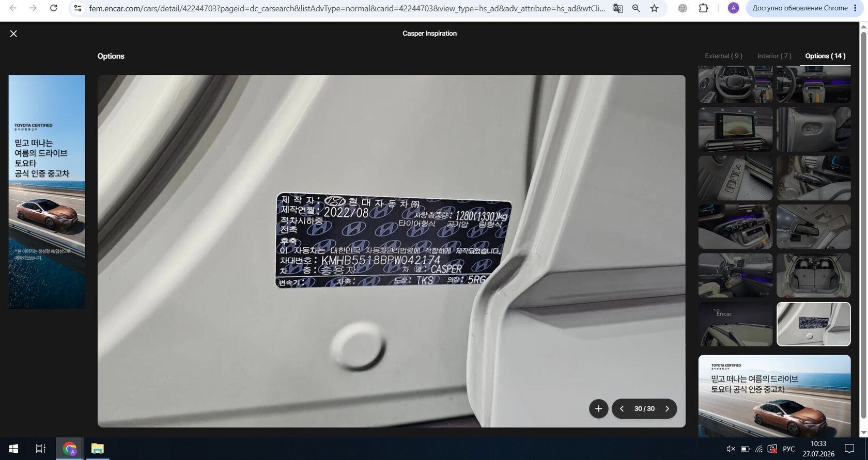Open the climate control buttons thumbnail
The image size is (868, 460).
point(735,227)
